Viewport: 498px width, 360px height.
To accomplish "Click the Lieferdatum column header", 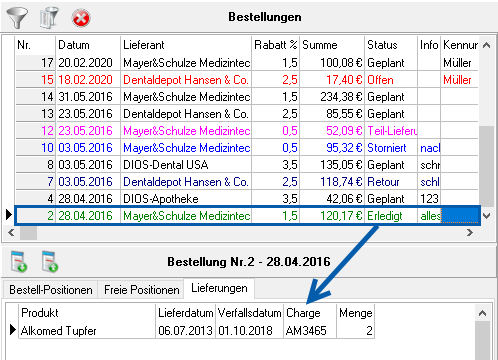I will tap(186, 313).
